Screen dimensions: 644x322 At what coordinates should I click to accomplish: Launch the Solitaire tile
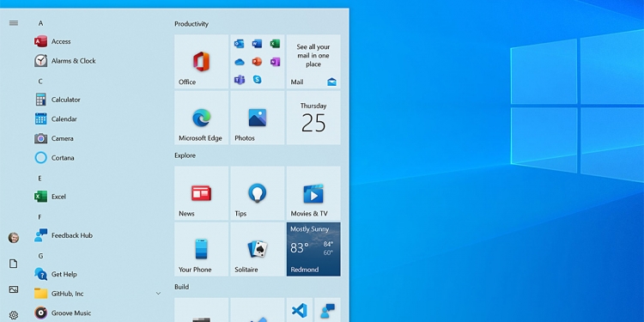[x=258, y=249]
